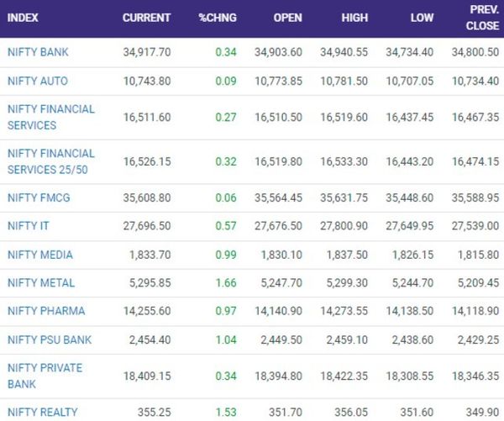Click NIFTY PSU BANK percent change 1.04
This screenshot has height=421, width=504.
pyautogui.click(x=226, y=339)
